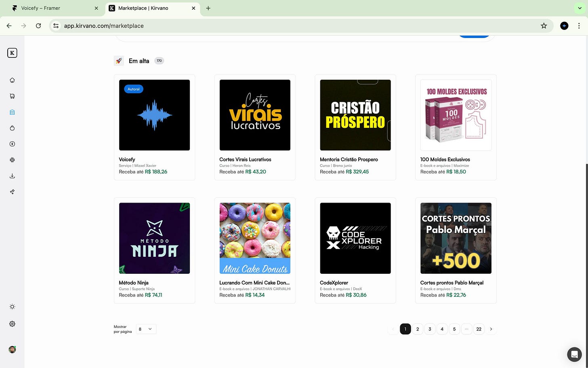Click Mostrar por página label
Image resolution: width=588 pixels, height=368 pixels.
click(123, 329)
